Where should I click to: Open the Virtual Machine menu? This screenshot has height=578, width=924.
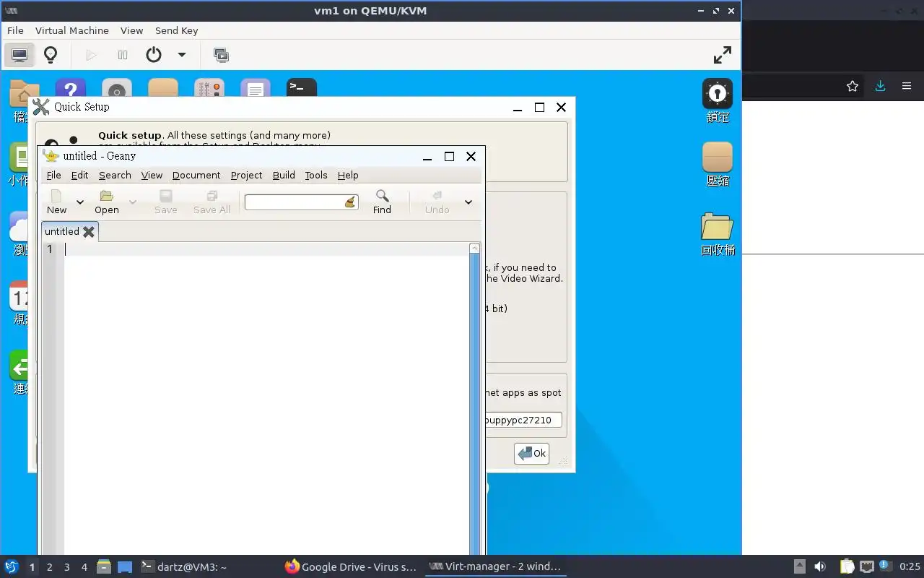(x=72, y=30)
